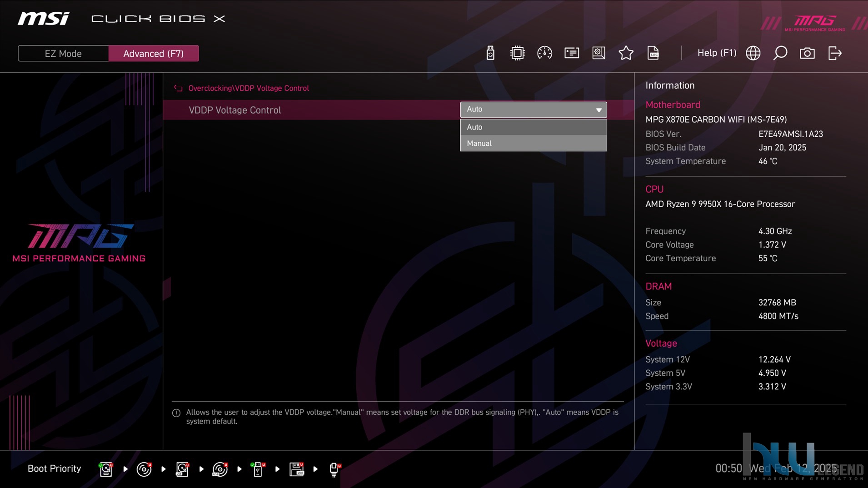
Task: Click BIOS version E7E49AMSI.1A23
Action: click(790, 134)
